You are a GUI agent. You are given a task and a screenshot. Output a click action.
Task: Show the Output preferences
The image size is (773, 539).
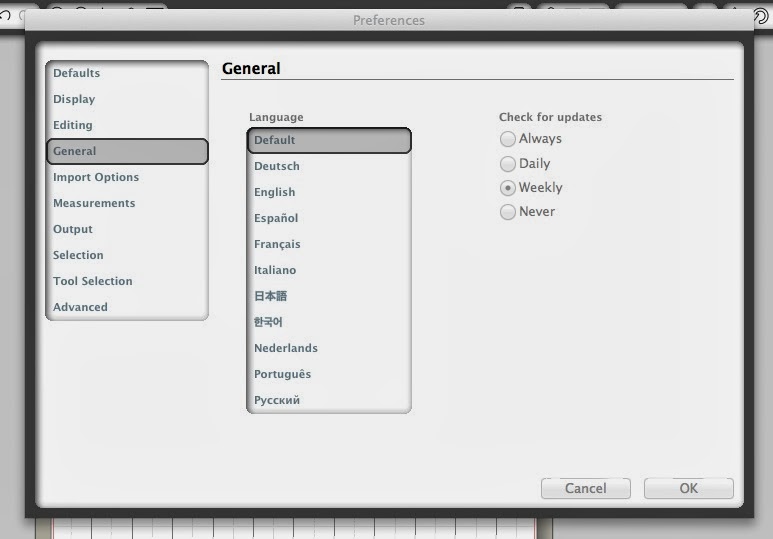[127, 229]
